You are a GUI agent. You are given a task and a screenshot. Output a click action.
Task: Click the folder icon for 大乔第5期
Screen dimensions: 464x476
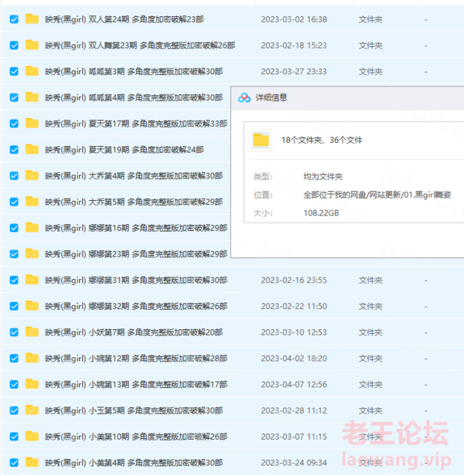pyautogui.click(x=32, y=202)
